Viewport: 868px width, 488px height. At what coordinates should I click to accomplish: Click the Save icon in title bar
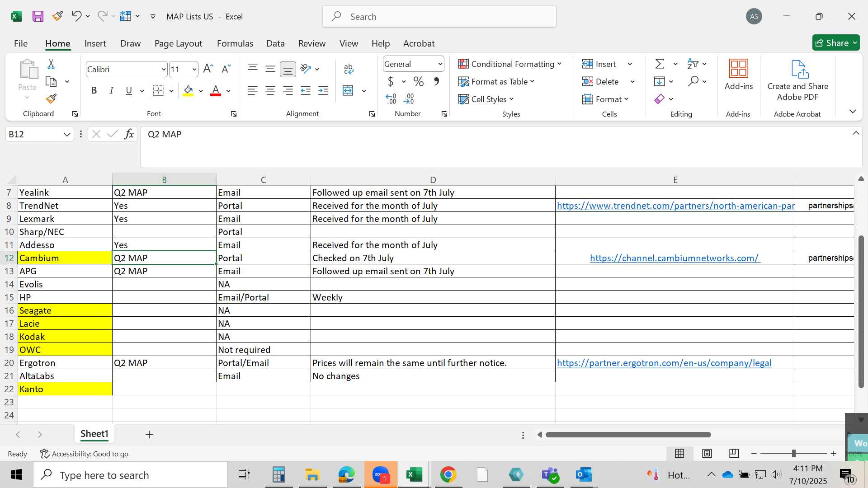pyautogui.click(x=38, y=16)
